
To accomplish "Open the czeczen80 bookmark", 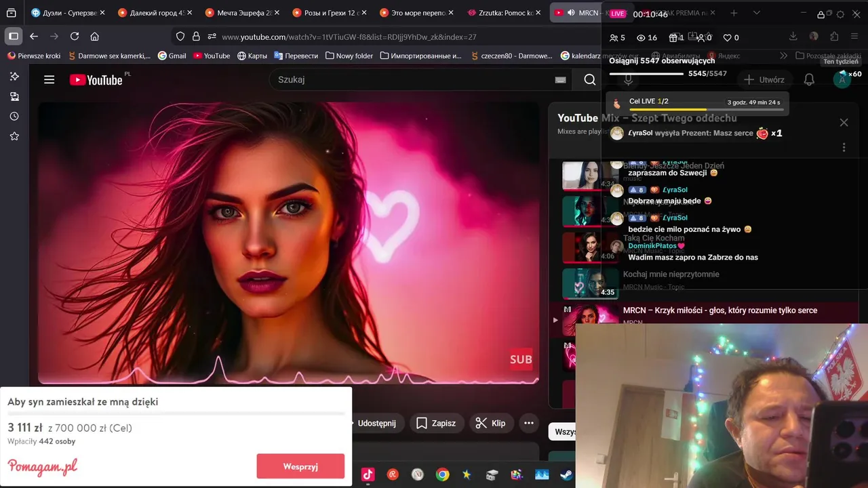I will [x=511, y=56].
